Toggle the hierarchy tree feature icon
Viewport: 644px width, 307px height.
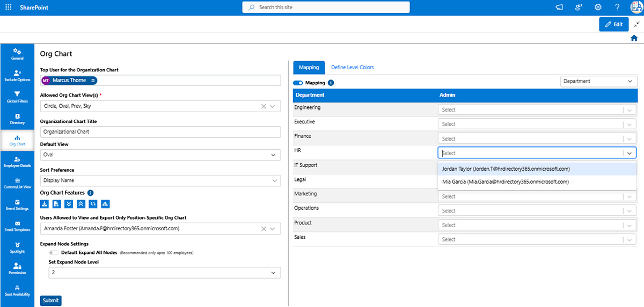pos(105,204)
